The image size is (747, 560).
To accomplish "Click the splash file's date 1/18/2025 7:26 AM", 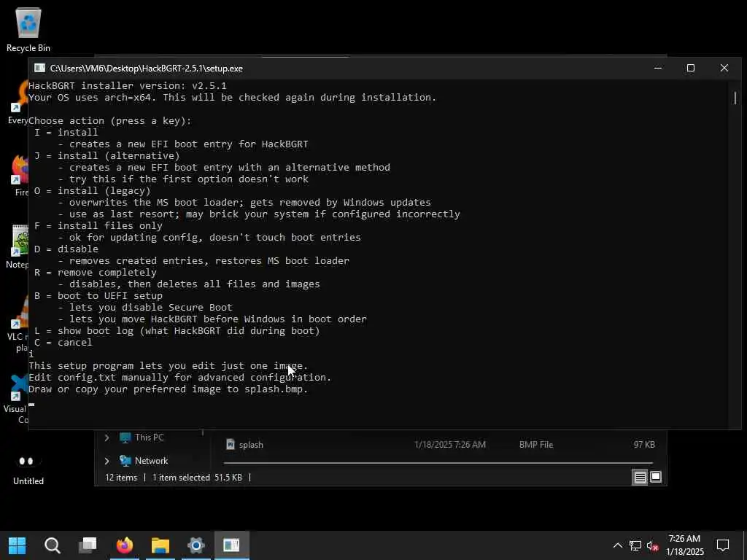I will pos(449,444).
